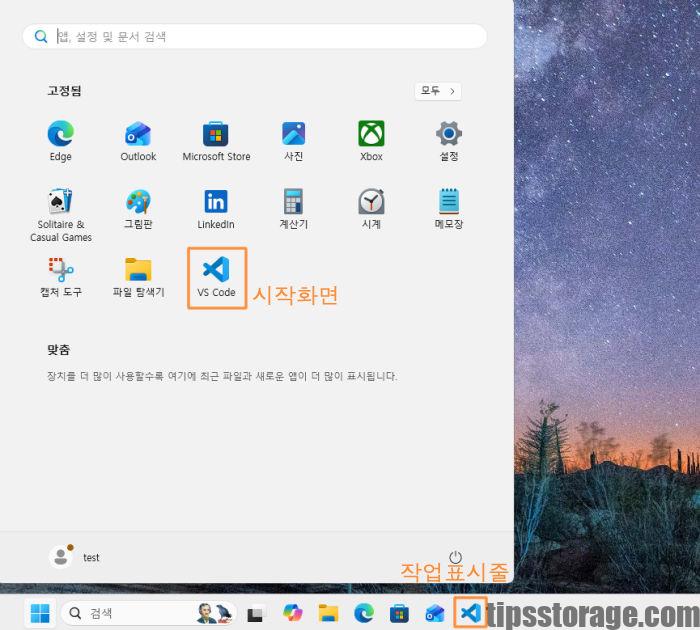Open Copilot from the taskbar
The image size is (700, 630).
[292, 613]
